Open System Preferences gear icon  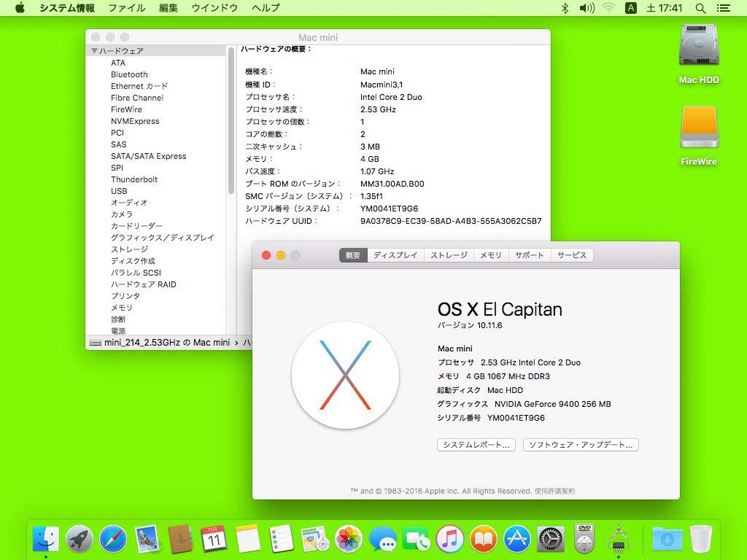[551, 539]
